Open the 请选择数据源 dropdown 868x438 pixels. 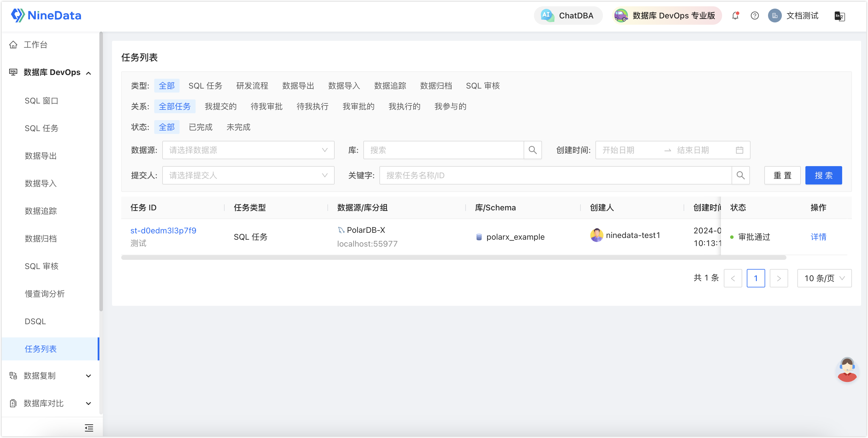pyautogui.click(x=248, y=150)
